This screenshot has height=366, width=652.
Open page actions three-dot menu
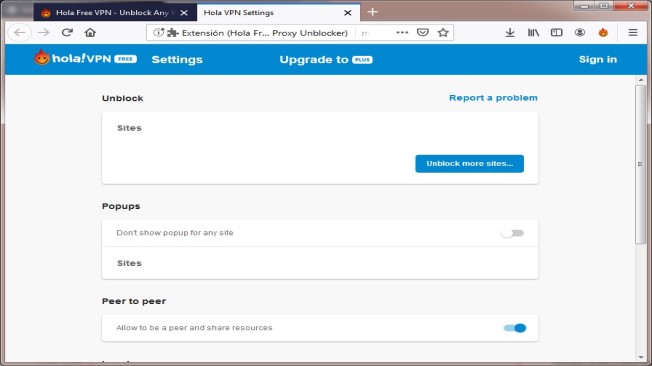402,32
